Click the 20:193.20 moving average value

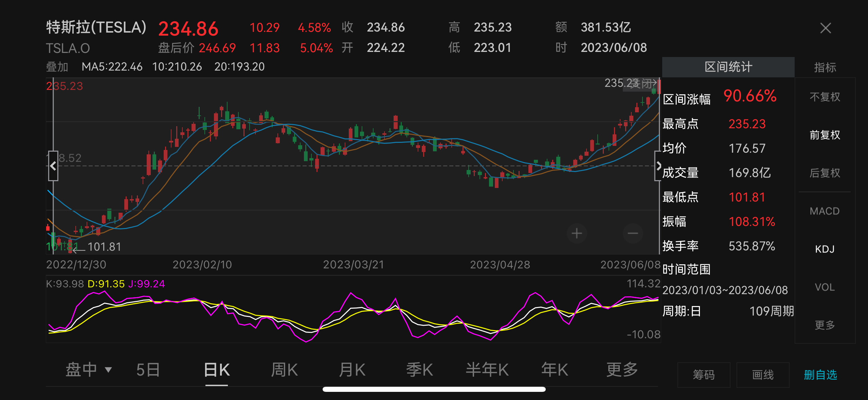tap(239, 66)
